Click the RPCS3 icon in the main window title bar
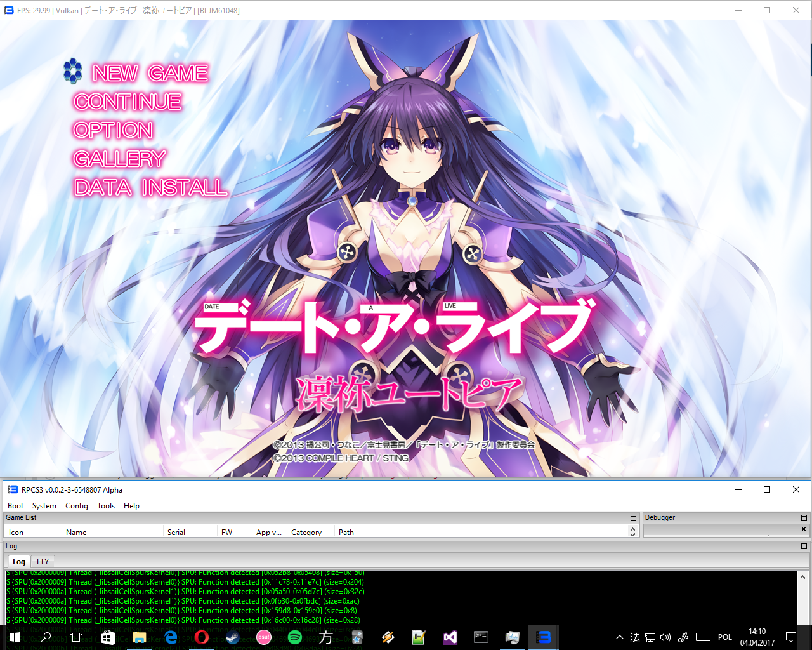This screenshot has width=812, height=650. pos(13,489)
